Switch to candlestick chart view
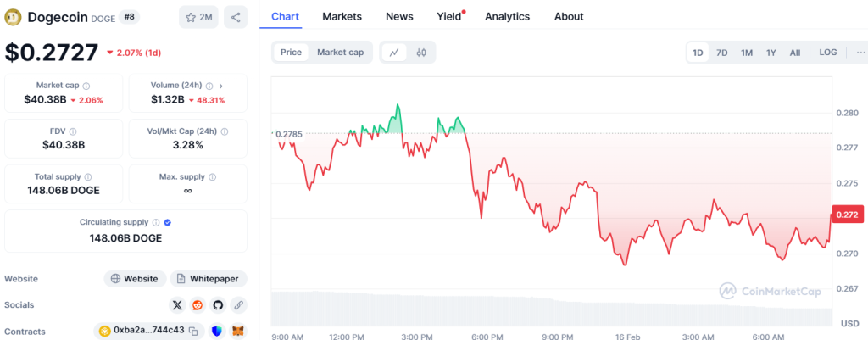This screenshot has height=340, width=868. point(421,53)
